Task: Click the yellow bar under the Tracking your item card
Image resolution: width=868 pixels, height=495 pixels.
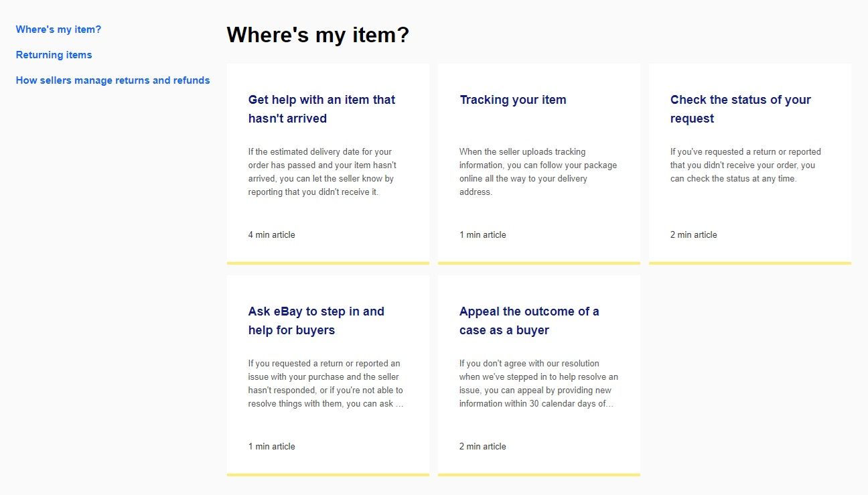Action: coord(538,263)
